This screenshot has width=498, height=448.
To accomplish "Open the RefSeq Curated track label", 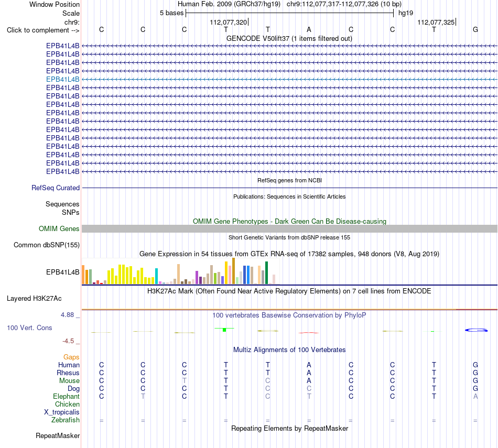I will coord(56,188).
